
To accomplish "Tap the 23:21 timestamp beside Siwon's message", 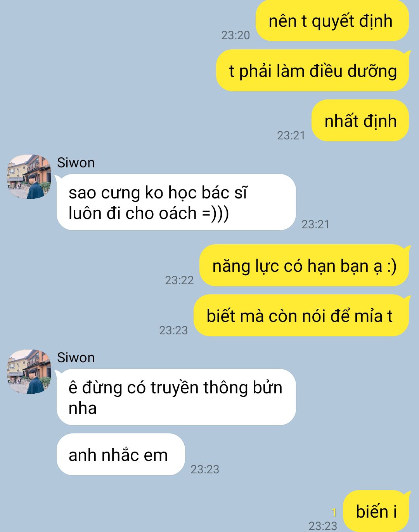I will click(315, 224).
